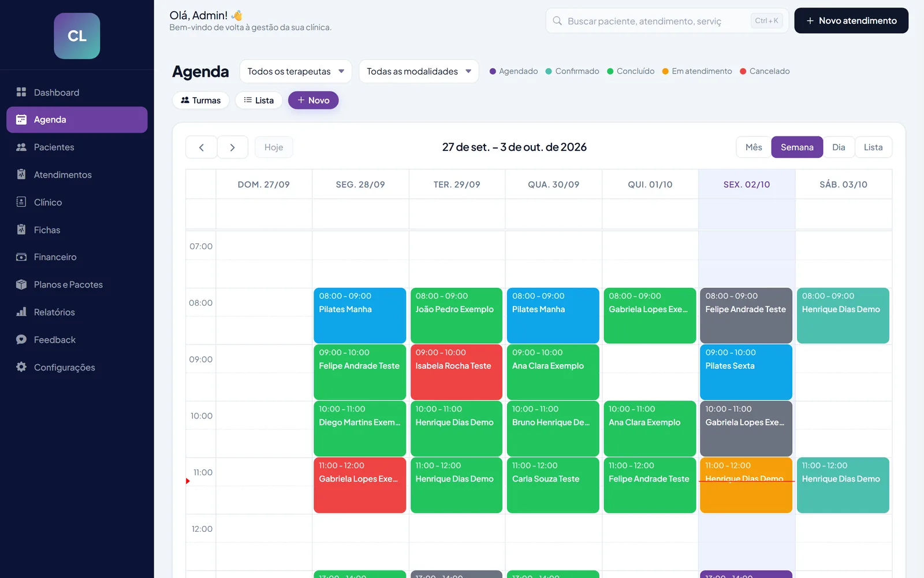The image size is (924, 578).
Task: Open the Turmas button
Action: tap(200, 100)
